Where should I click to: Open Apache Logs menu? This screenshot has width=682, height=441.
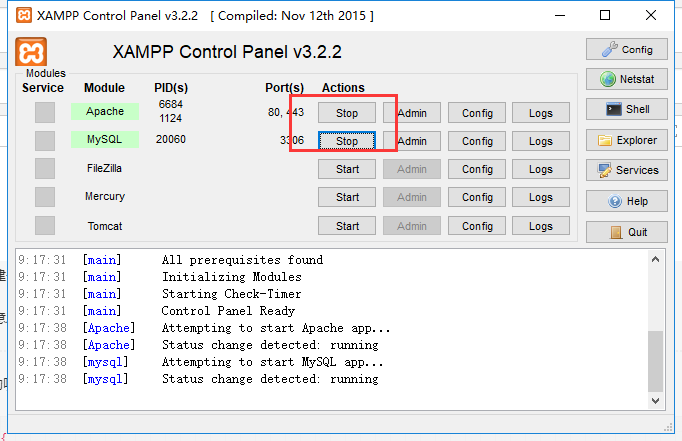[541, 113]
